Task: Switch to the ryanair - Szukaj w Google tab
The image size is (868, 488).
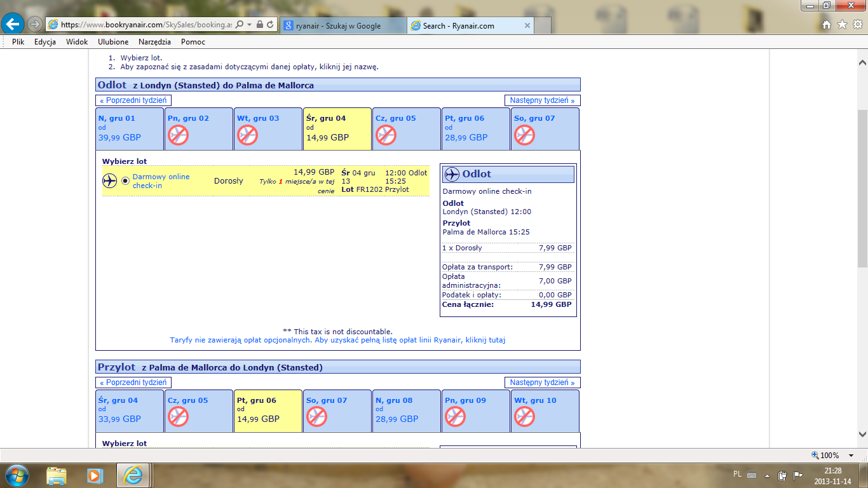Action: pyautogui.click(x=342, y=25)
